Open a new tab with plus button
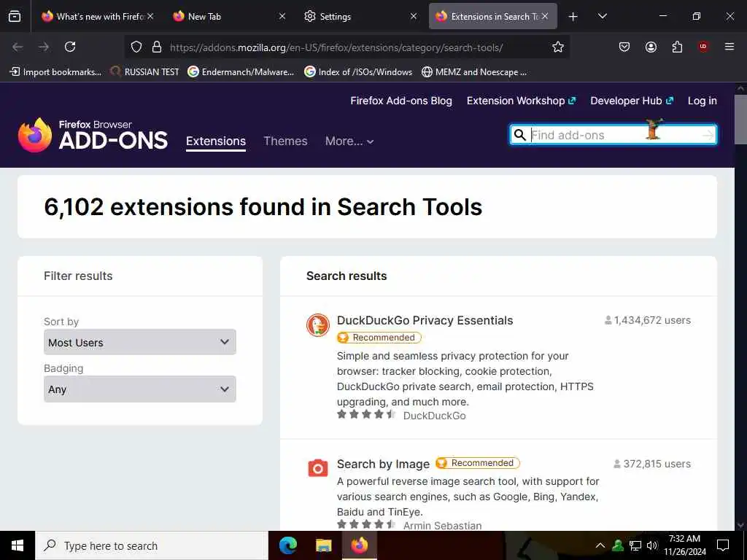This screenshot has height=560, width=747. (x=573, y=16)
